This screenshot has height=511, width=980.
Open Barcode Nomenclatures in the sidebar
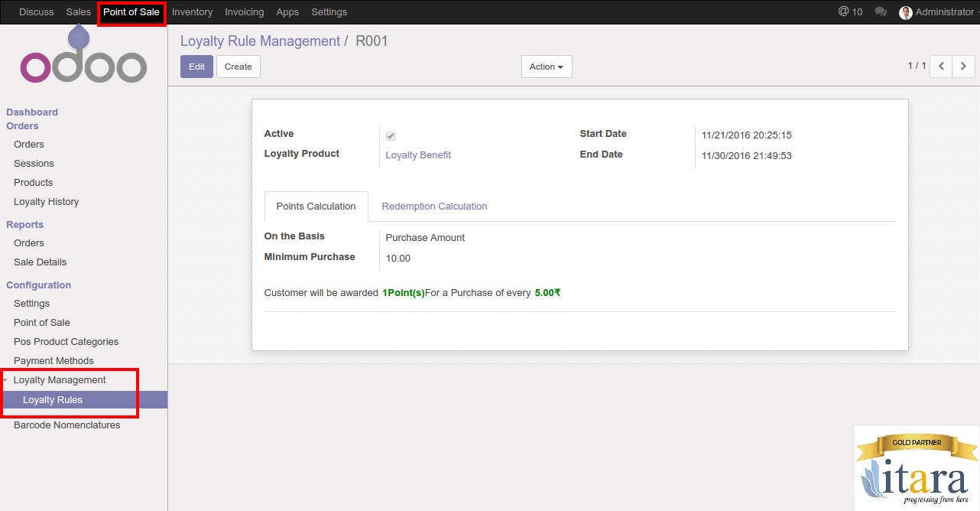(x=67, y=425)
